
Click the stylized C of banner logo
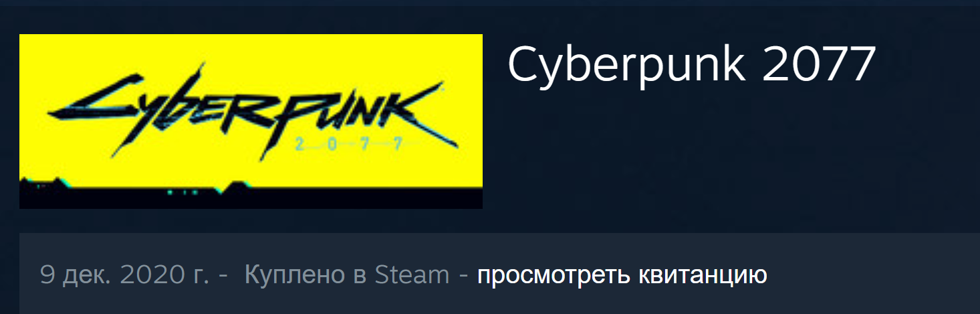tap(94, 98)
